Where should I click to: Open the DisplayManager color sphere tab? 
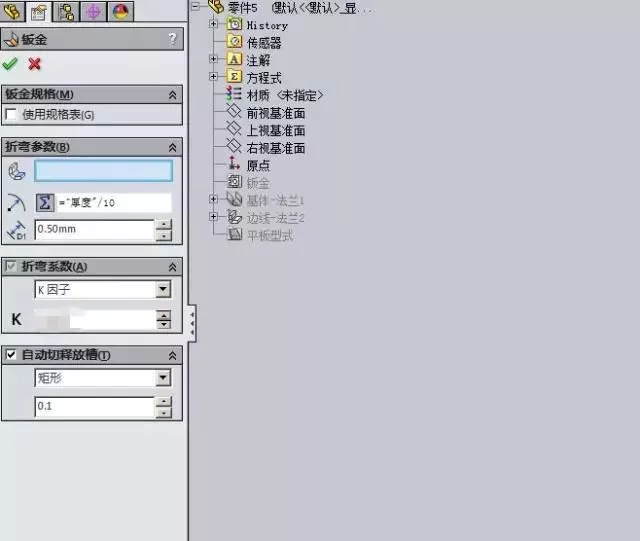(x=120, y=12)
